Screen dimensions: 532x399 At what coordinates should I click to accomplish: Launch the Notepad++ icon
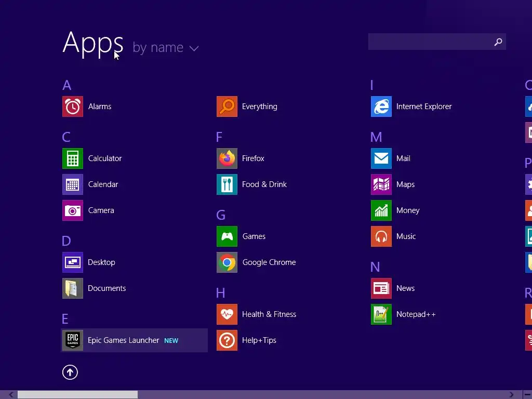coord(381,314)
